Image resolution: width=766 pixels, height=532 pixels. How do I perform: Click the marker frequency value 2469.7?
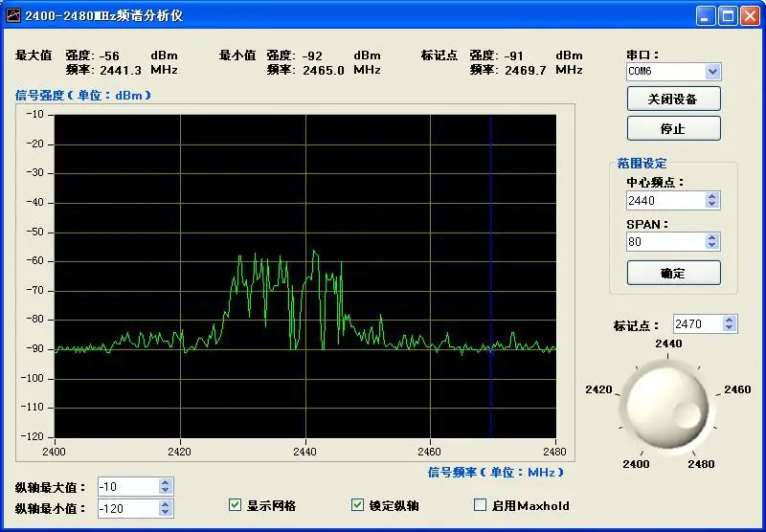click(x=526, y=70)
